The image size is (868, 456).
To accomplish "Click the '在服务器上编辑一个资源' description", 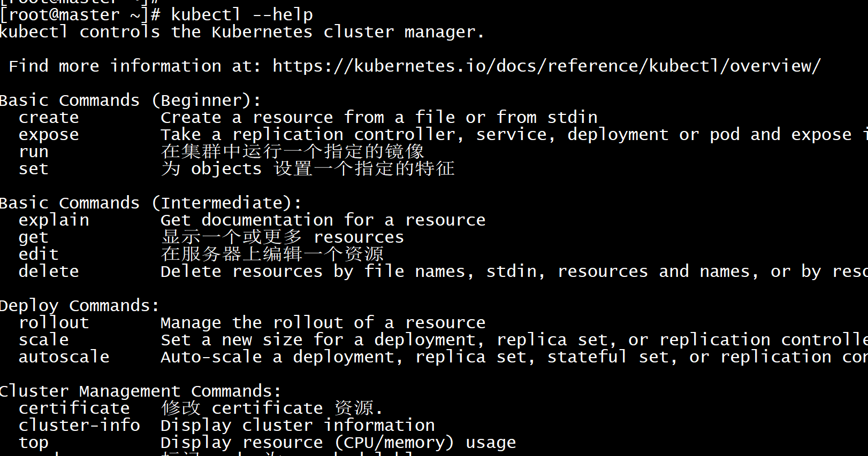I will coord(272,254).
